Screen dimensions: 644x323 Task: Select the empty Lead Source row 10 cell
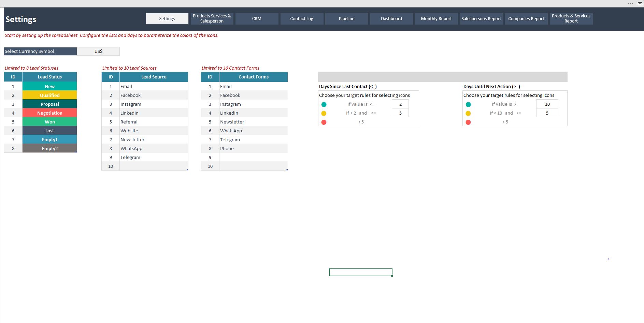[154, 166]
